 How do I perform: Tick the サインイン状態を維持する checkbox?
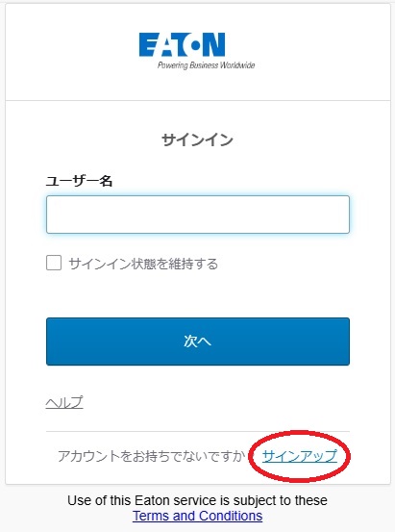[x=54, y=263]
